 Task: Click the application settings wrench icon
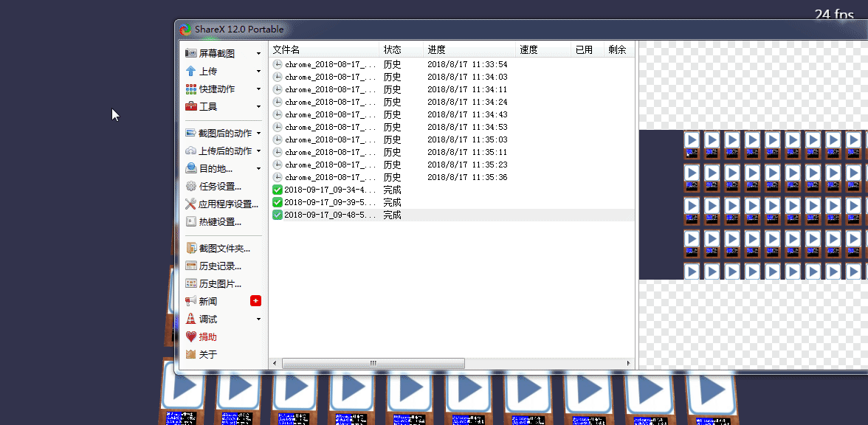[190, 204]
